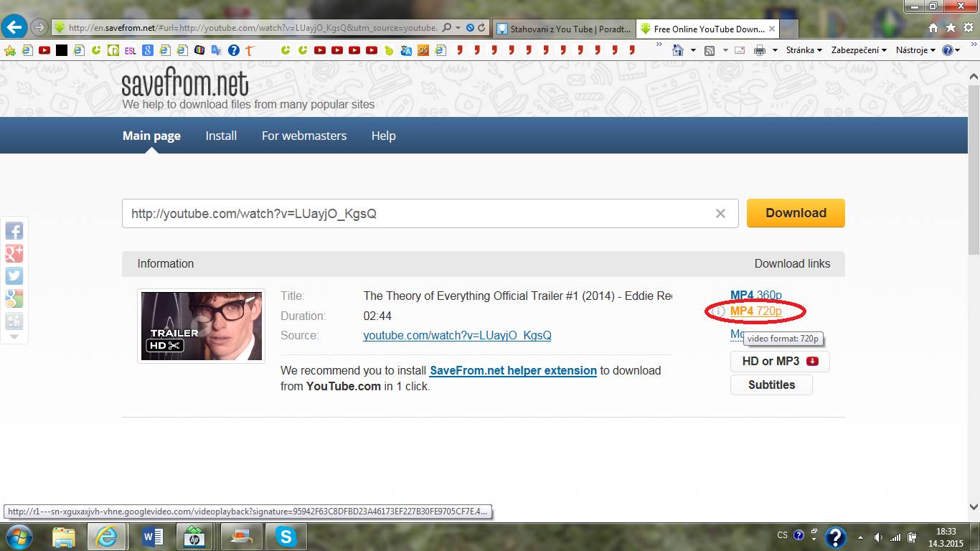Open the Google 'g' favorites bookmark

click(148, 50)
